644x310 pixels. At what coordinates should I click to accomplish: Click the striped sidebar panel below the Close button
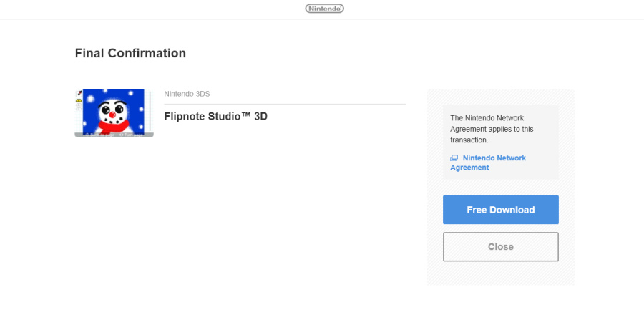[501, 273]
